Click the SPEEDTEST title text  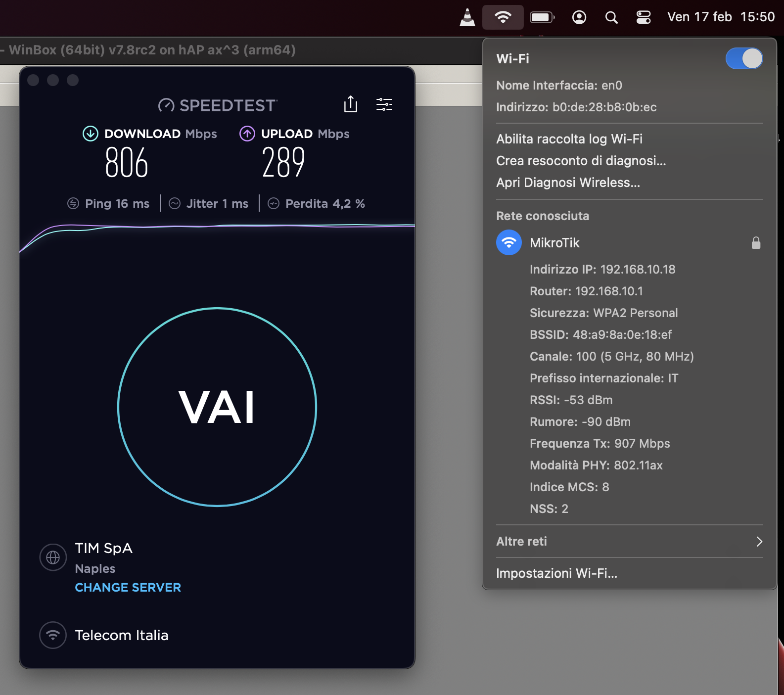(x=227, y=105)
